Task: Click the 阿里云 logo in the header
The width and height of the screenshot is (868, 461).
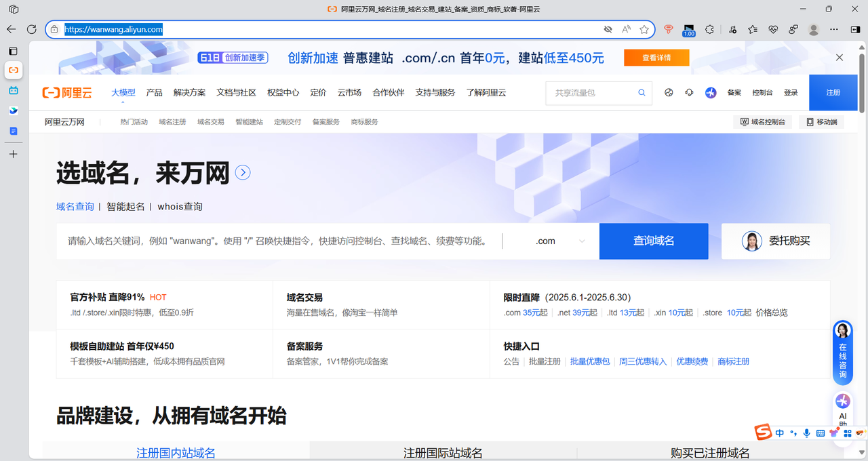Action: [67, 93]
